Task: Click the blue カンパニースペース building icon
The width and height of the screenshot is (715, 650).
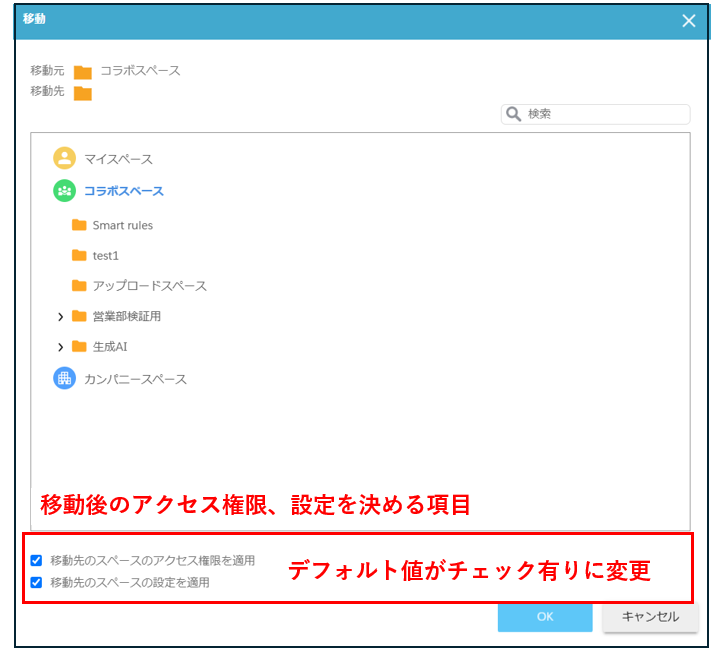Action: [x=64, y=378]
